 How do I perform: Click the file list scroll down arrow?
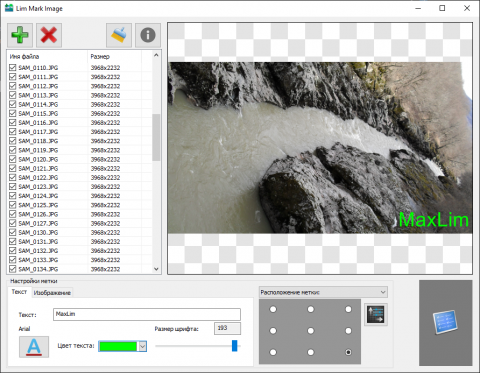(156, 269)
